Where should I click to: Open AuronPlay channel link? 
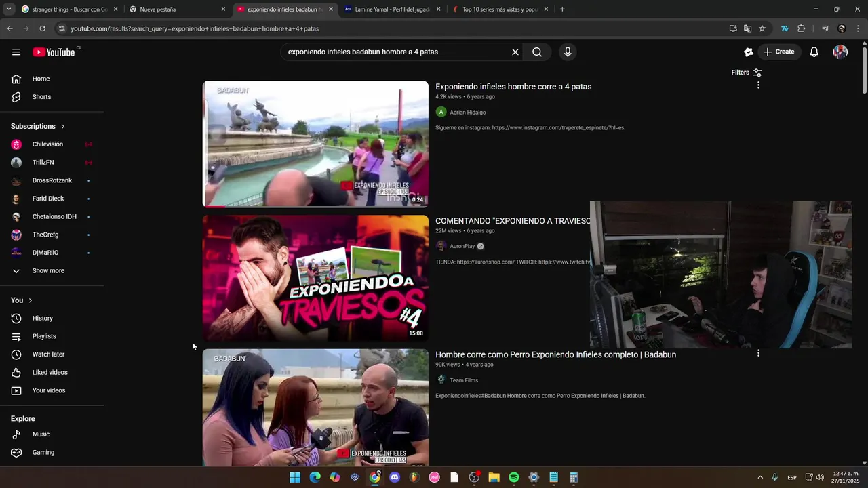pos(462,247)
